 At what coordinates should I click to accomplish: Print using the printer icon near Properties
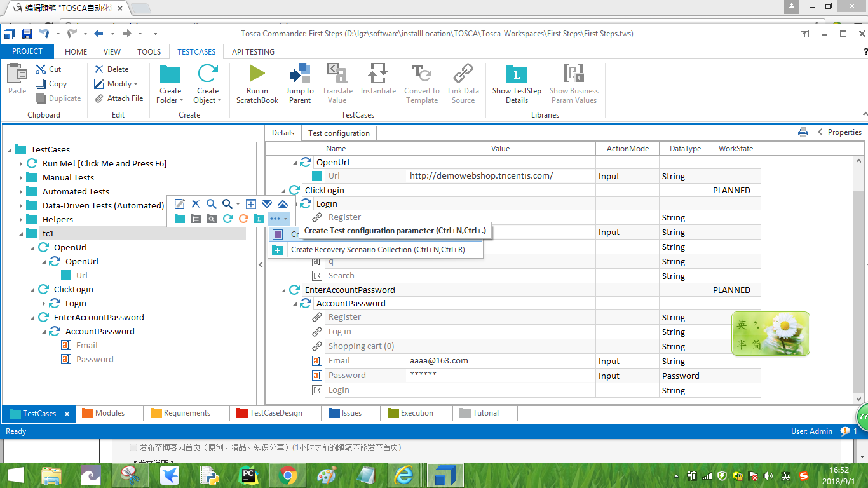(803, 132)
